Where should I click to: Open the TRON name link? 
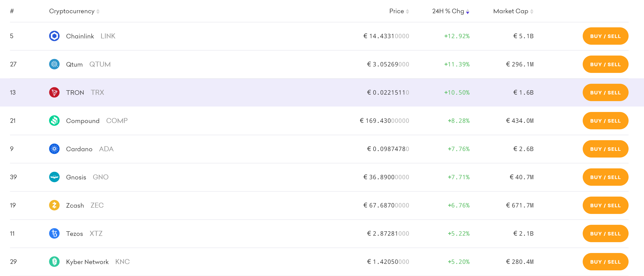click(x=75, y=93)
